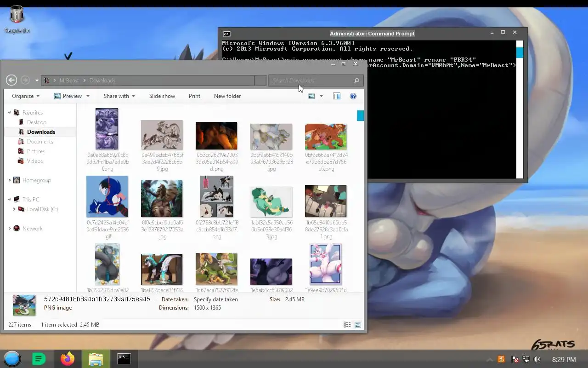Click the Command Prompt scrollbar thumb
Viewport: 588px width, 368px height.
click(x=520, y=52)
